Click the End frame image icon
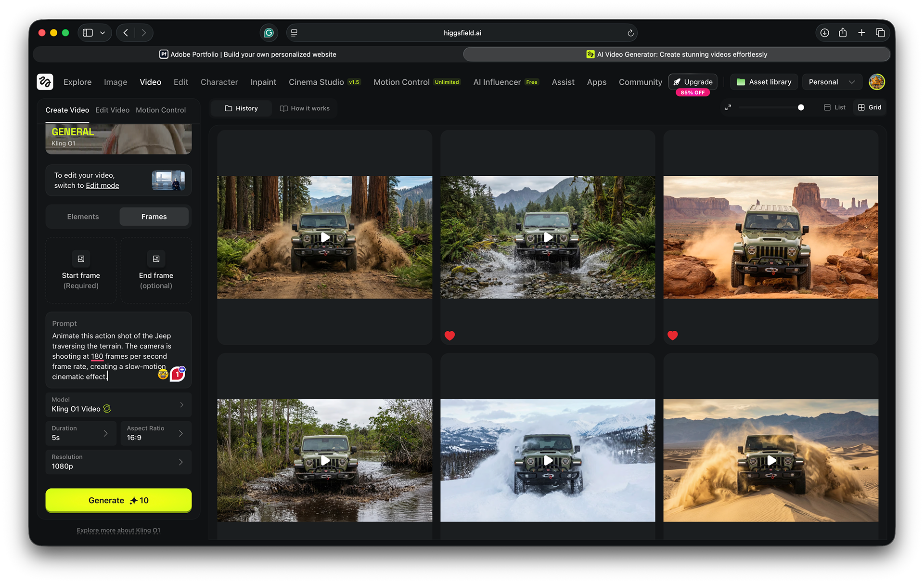This screenshot has height=584, width=924. coord(156,259)
